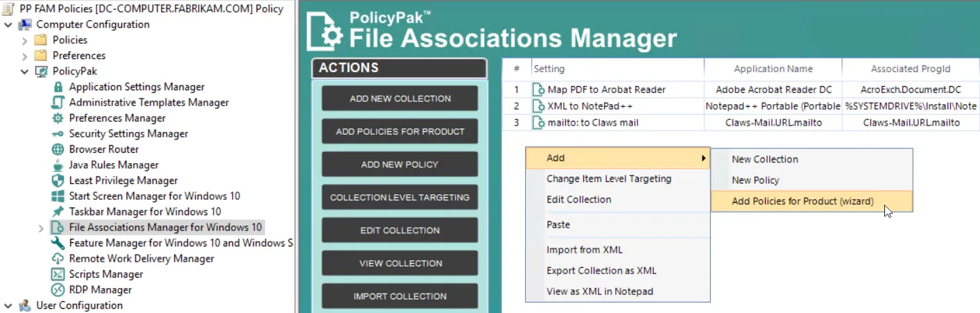Screen dimensions: 980x313
Task: Click the User Configuration icon
Action: (25, 305)
